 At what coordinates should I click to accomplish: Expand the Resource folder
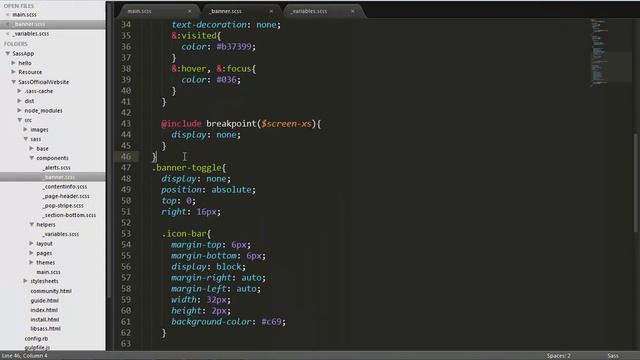pyautogui.click(x=13, y=72)
